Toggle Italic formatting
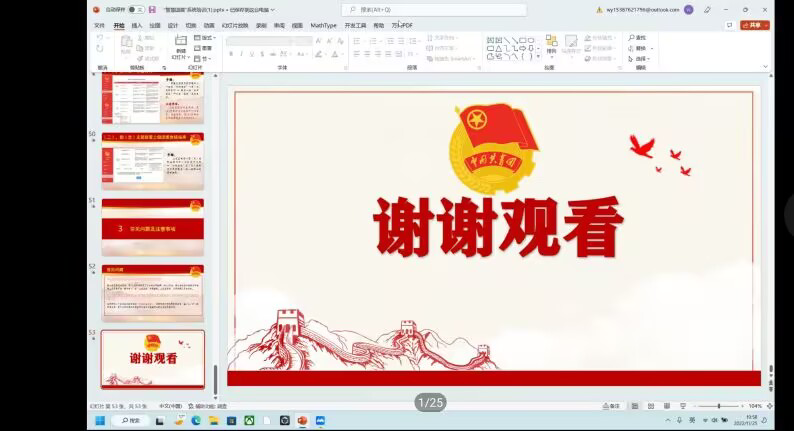794x431 pixels. pos(241,54)
